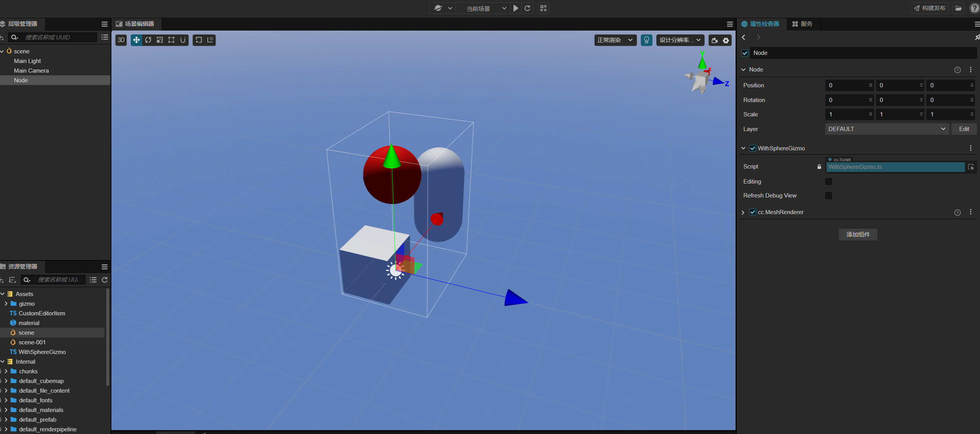Click the 3D view mode button
This screenshot has width=980, height=434.
[121, 40]
